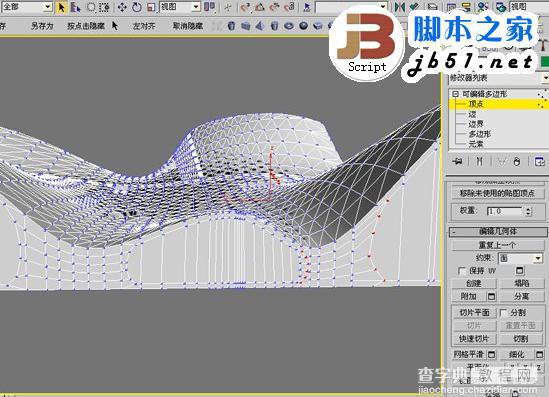Select the Scale tool
Image resolution: width=549 pixels, height=397 pixels.
pos(151,7)
